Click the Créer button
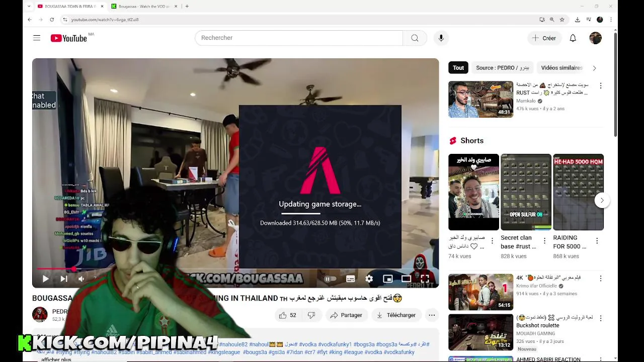The width and height of the screenshot is (644, 362). click(544, 38)
